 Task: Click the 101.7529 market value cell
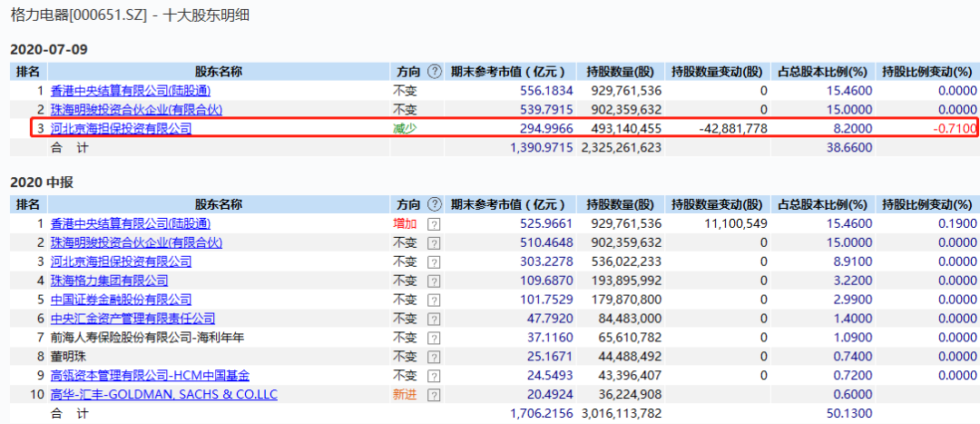(547, 300)
